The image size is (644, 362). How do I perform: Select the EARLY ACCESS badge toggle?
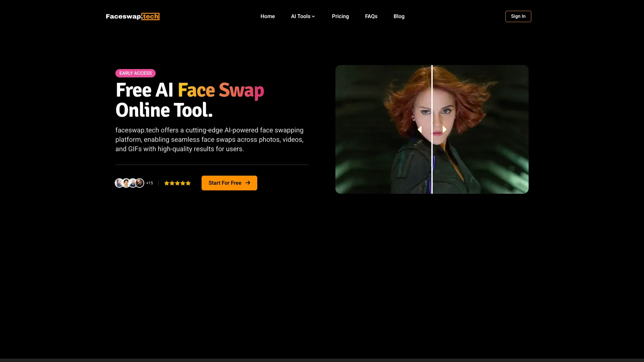(x=136, y=73)
